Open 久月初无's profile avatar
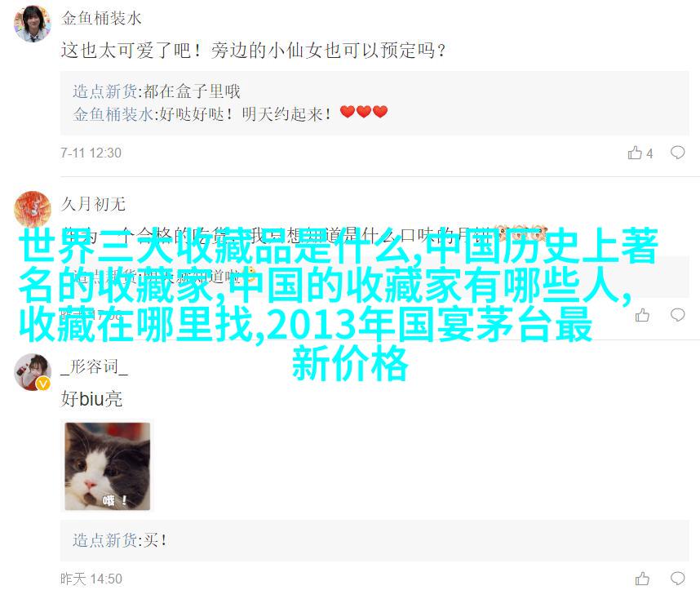 pyautogui.click(x=32, y=210)
